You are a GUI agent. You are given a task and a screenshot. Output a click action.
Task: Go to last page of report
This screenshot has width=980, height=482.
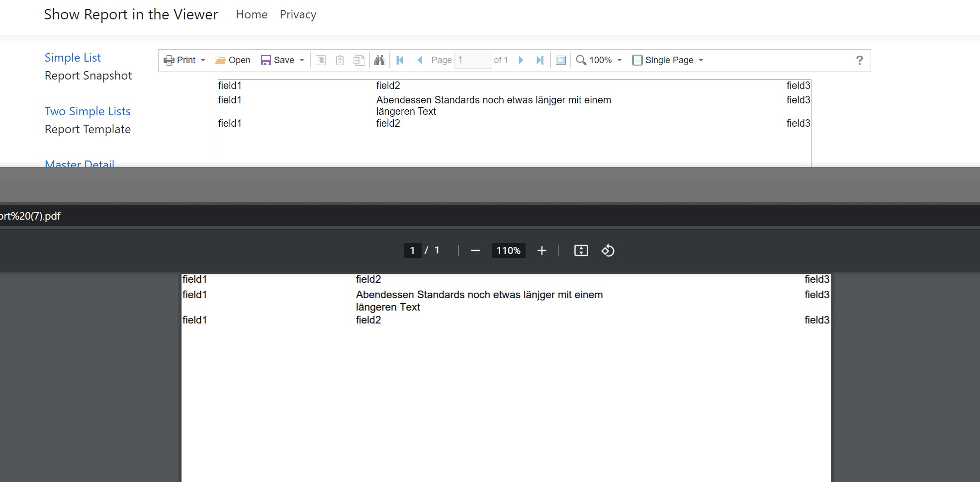point(540,60)
